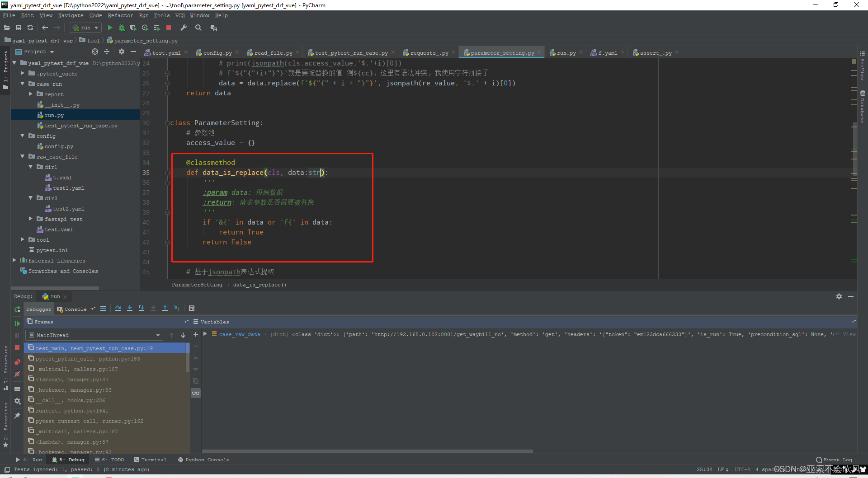Open debug panel settings gear in sidebar
The height and width of the screenshot is (478, 868).
[17, 401]
